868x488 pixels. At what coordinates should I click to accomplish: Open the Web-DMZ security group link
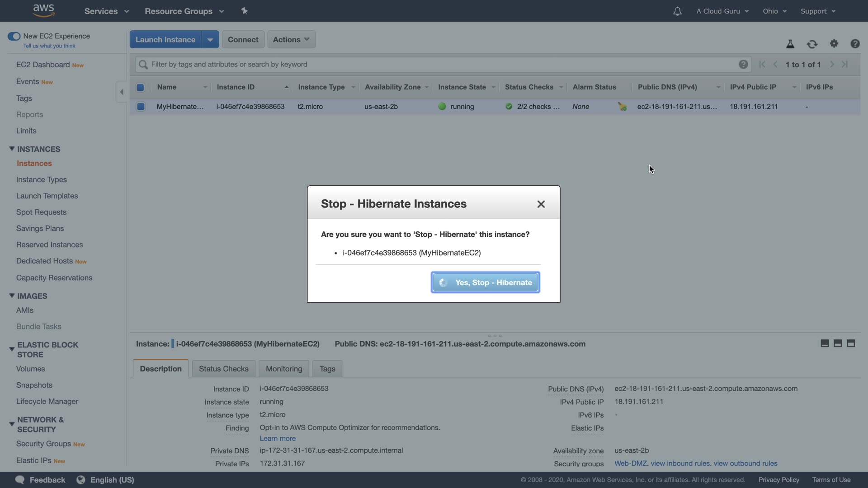[x=630, y=463]
